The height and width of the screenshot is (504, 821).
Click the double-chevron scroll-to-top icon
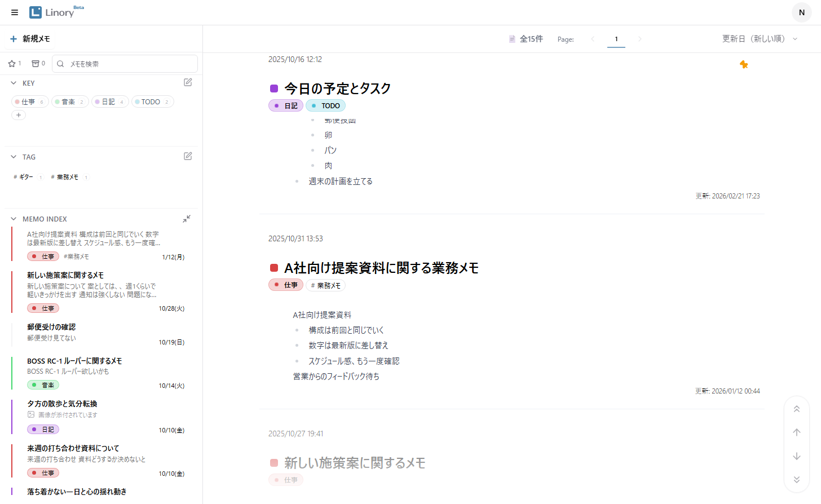[797, 408]
